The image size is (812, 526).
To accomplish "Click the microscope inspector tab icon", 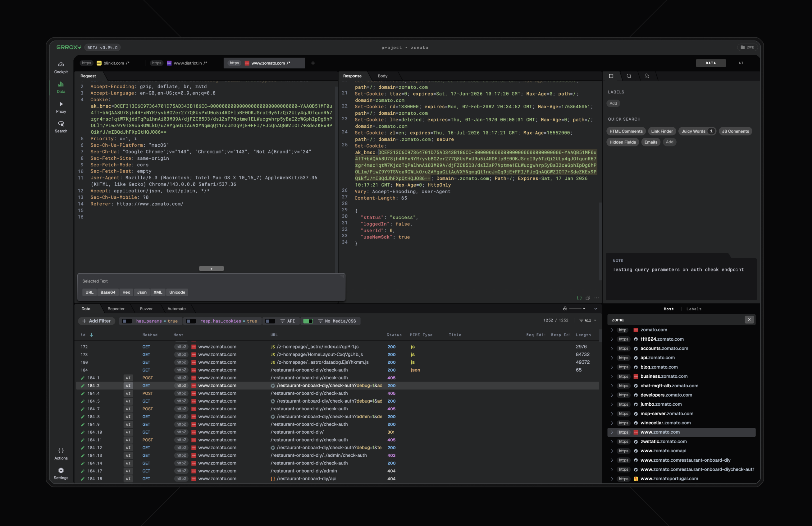I will coord(646,76).
